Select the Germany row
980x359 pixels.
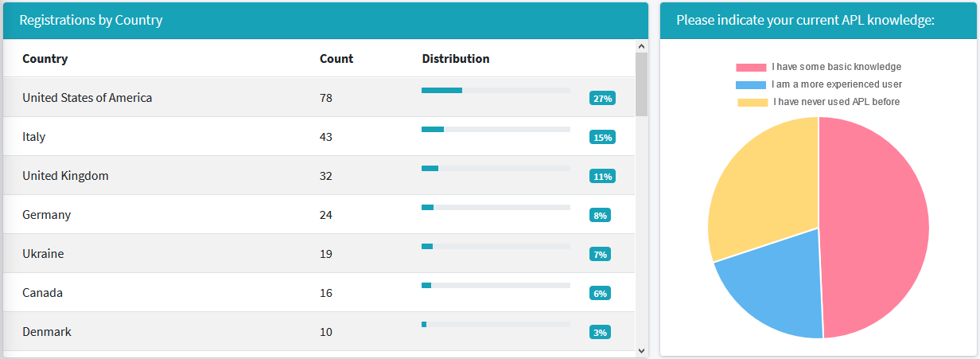(x=319, y=214)
